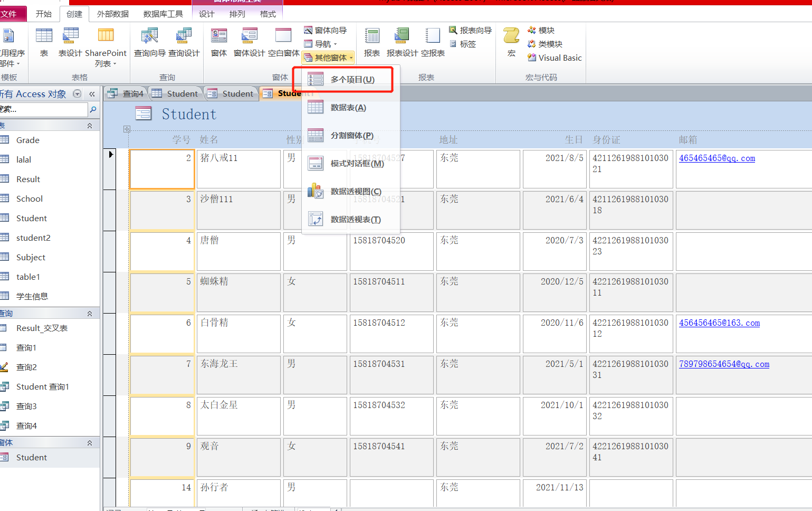Click the 报表设计 (Report Design) icon
812x511 pixels.
tap(402, 36)
